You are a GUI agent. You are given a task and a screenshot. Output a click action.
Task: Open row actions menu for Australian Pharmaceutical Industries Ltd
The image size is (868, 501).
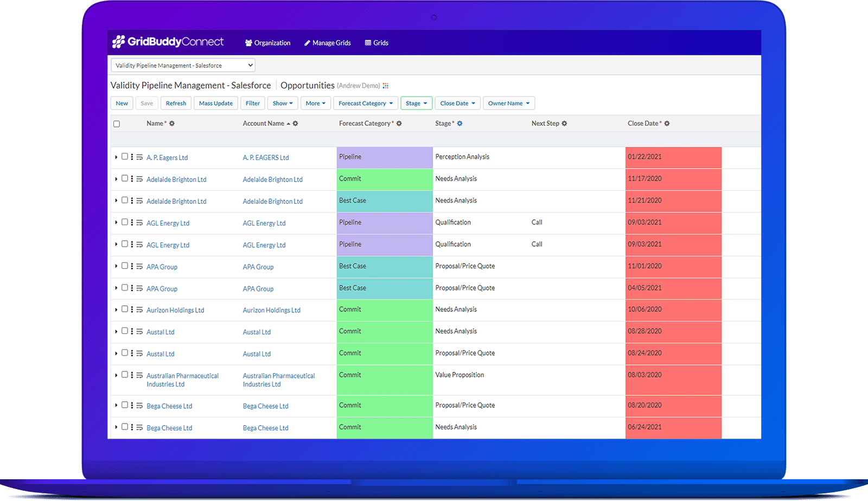[x=132, y=375]
